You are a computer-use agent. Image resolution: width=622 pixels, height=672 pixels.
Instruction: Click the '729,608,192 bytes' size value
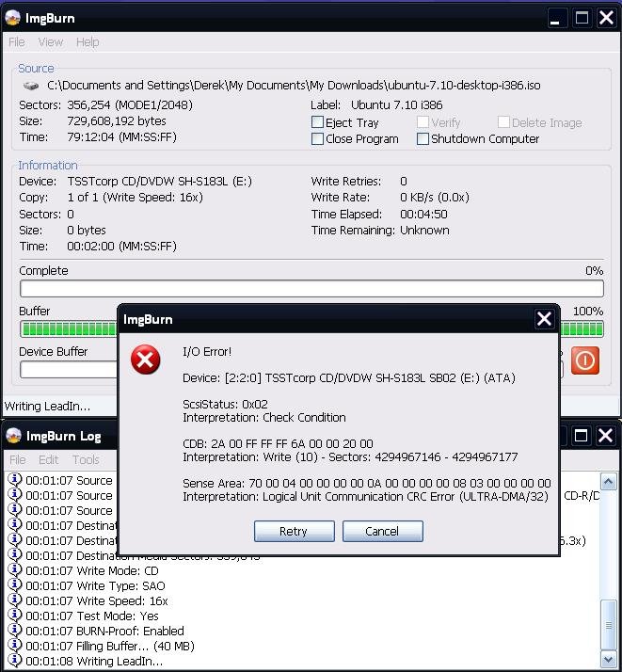pyautogui.click(x=117, y=120)
